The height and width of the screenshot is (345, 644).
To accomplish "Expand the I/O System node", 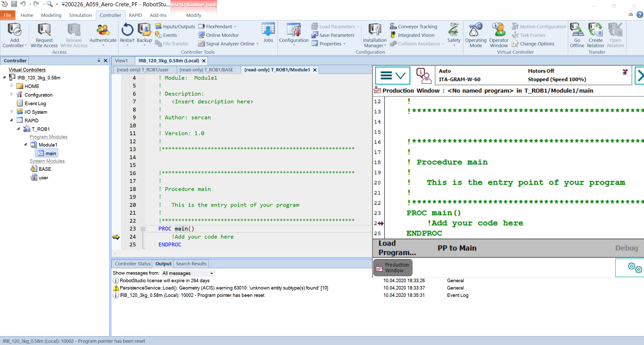I will coord(12,112).
